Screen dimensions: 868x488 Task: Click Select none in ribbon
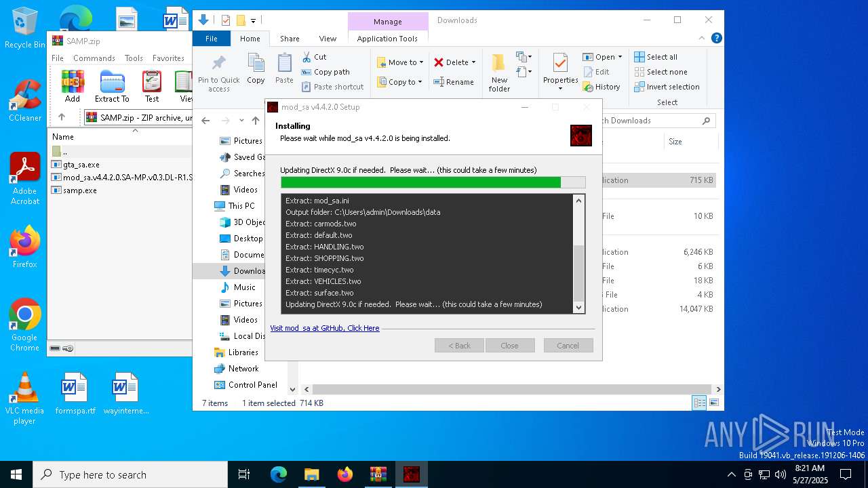point(660,72)
